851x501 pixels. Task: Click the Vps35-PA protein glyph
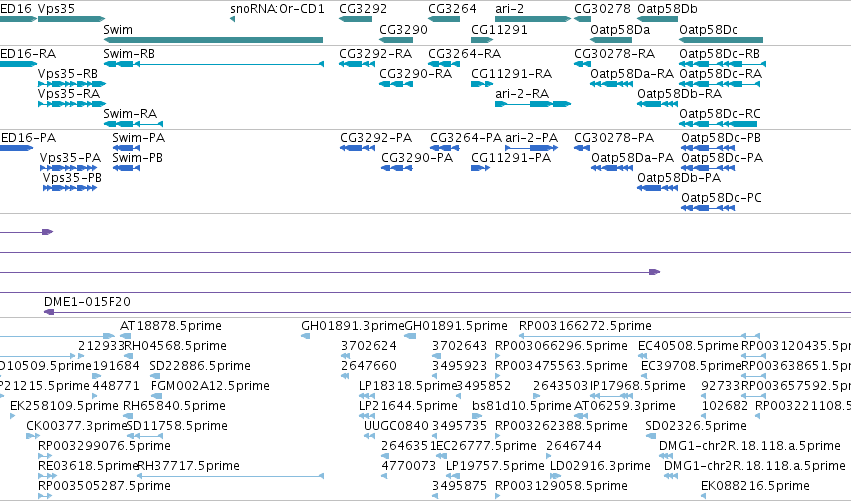point(68,168)
